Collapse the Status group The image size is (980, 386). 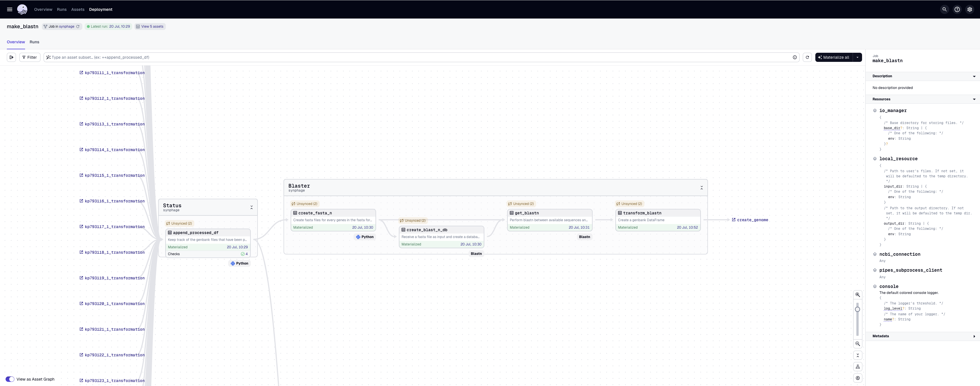[x=252, y=208]
